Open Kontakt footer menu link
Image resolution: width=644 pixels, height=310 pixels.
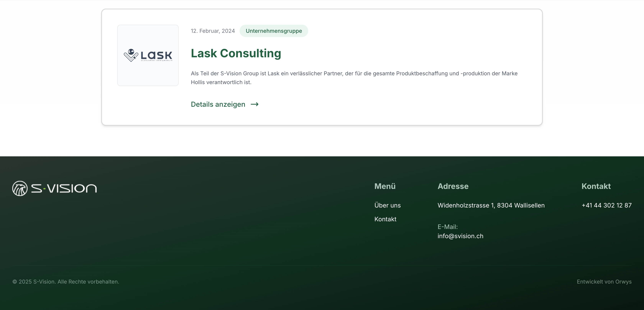coord(385,219)
